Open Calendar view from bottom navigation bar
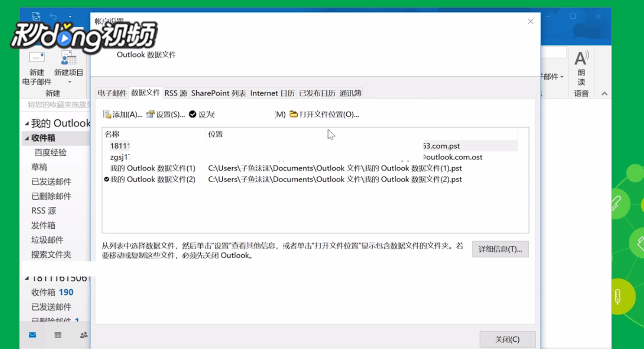644x349 pixels. 58,335
